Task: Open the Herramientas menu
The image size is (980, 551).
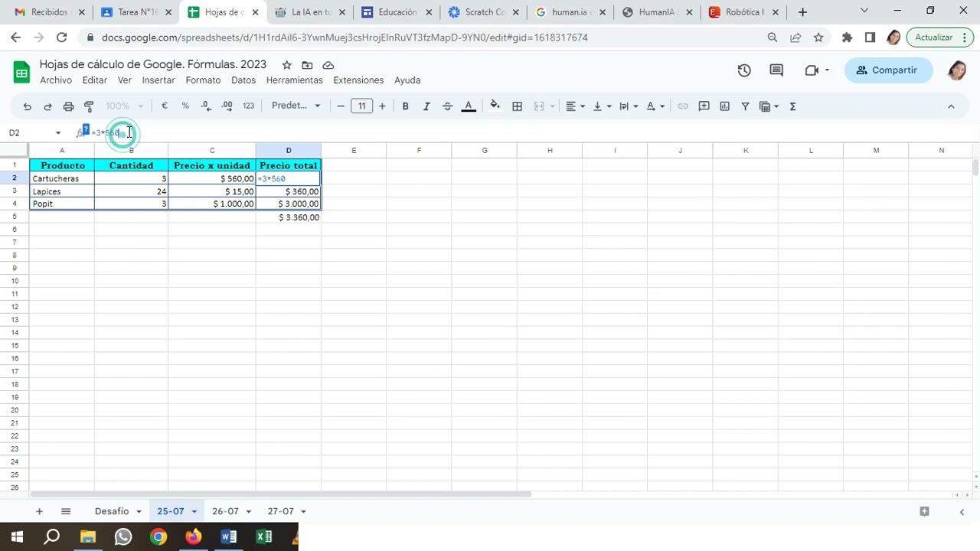Action: click(295, 80)
